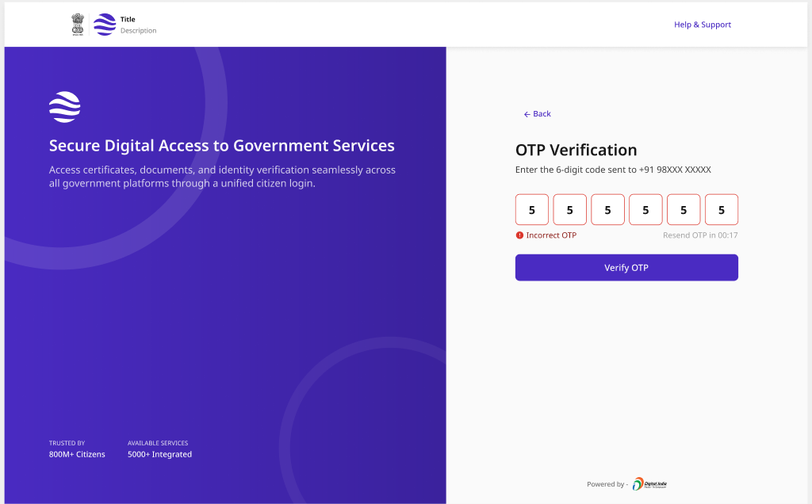Focus the second OTP digit box

569,209
